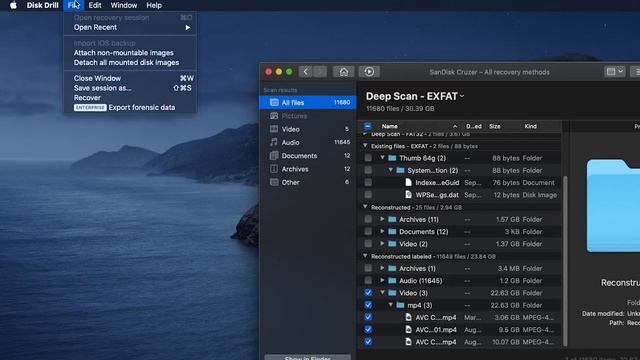
Task: Click the Video (2) folder icon
Action: click(392, 244)
